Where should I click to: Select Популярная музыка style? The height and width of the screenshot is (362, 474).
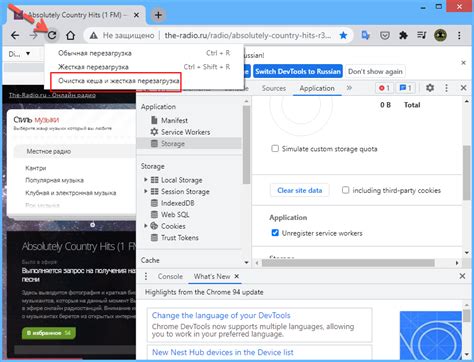(54, 180)
